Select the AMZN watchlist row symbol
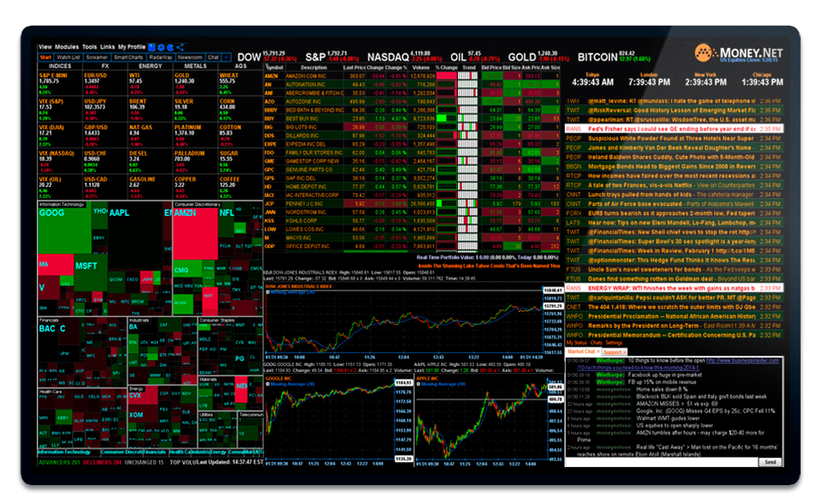The width and height of the screenshot is (823, 504). coord(271,76)
